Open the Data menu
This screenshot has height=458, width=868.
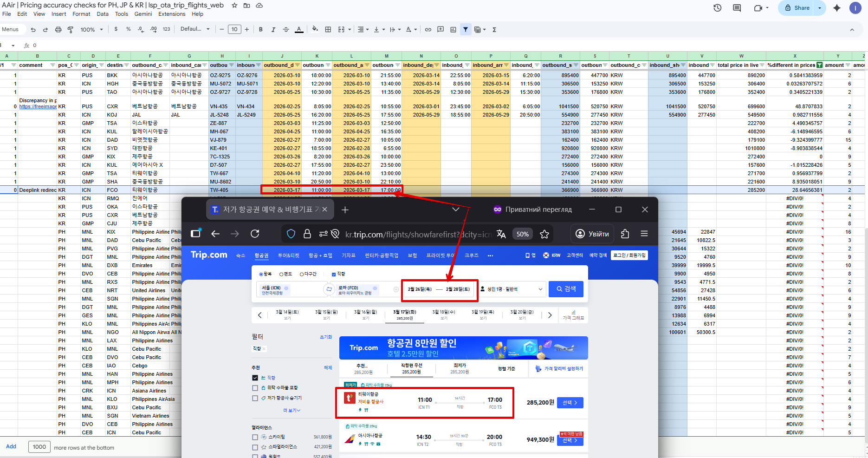point(103,14)
